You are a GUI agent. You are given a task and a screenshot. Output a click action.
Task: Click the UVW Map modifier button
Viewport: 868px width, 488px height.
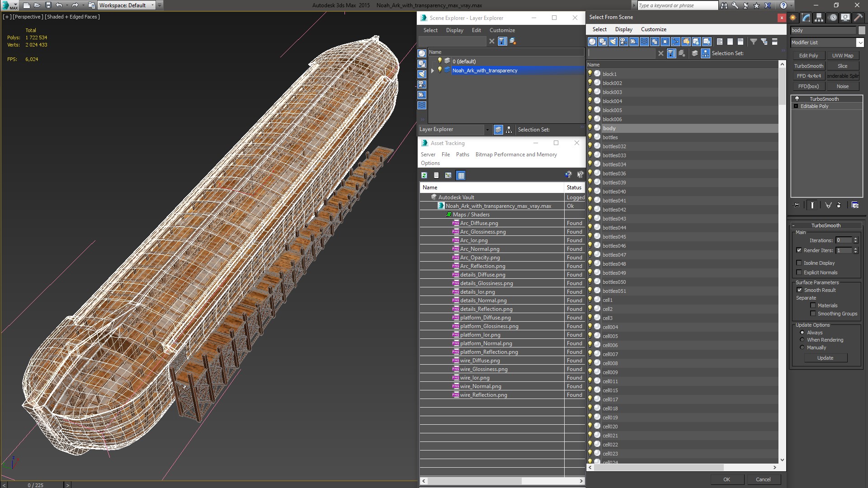click(843, 56)
